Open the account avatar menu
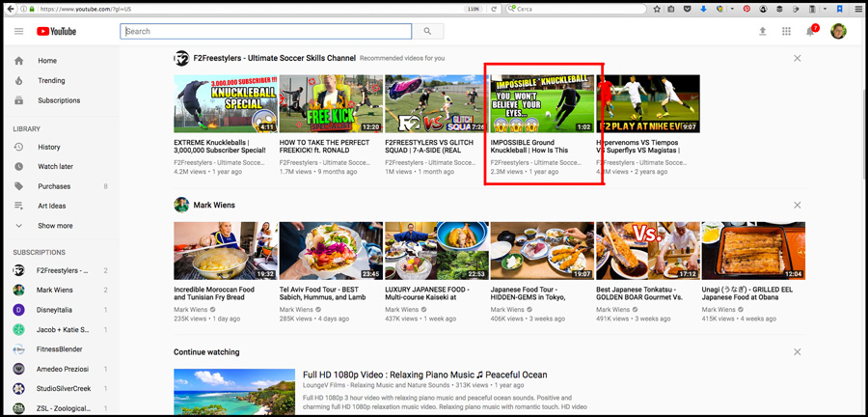 [838, 32]
